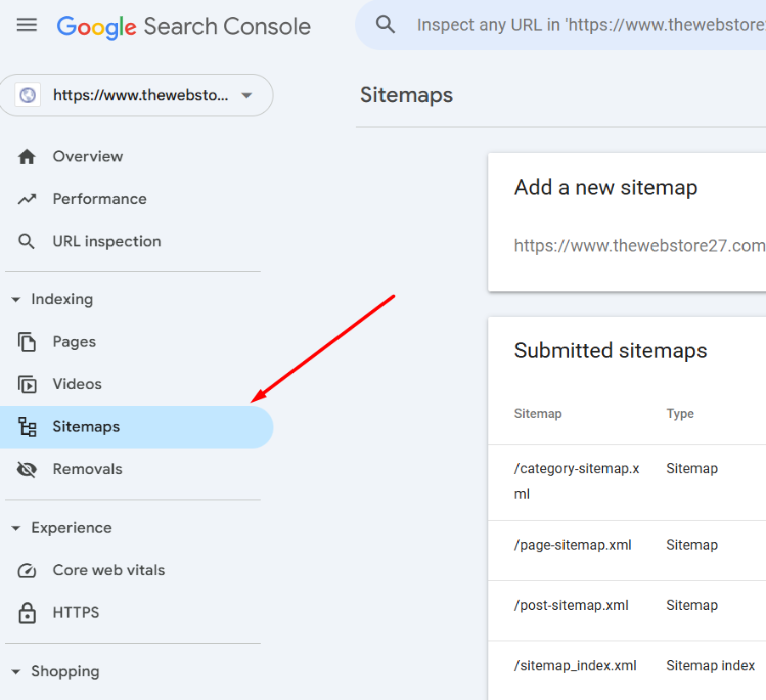Click the Overview home icon
Screen dimensions: 766x700
[27, 156]
